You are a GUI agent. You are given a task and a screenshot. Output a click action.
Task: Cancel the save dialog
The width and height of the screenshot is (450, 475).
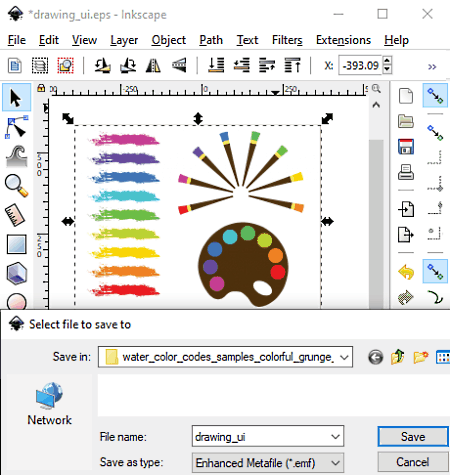pos(413,462)
